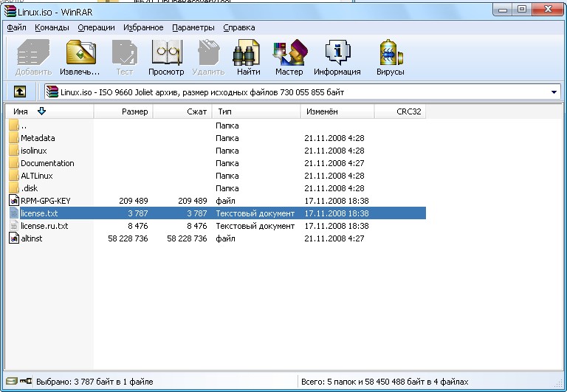This screenshot has height=392, width=567.
Task: Click the drive icon in status bar
Action: coord(10,382)
